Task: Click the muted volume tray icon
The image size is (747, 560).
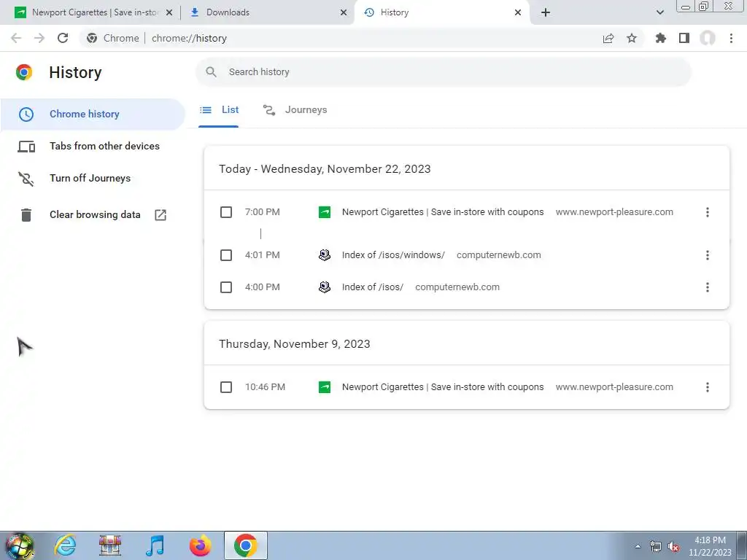Action: 673,547
